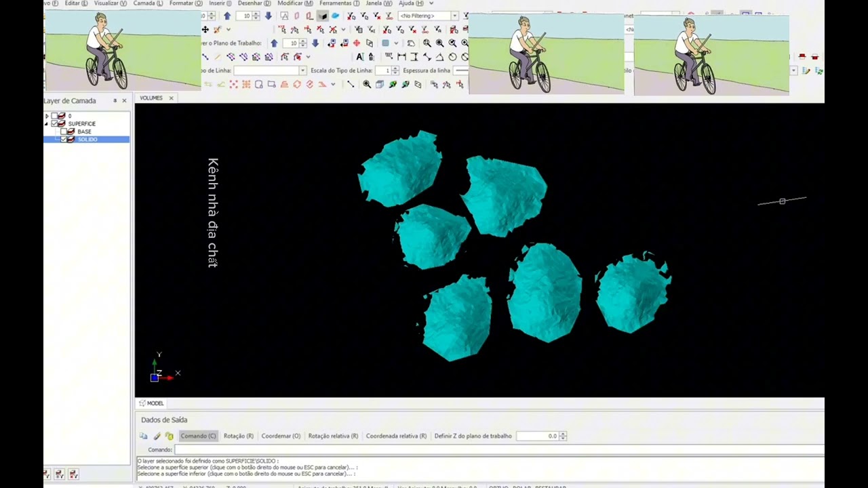Screen dimensions: 868x488
Task: Open Desenhar menu
Action: (x=254, y=3)
